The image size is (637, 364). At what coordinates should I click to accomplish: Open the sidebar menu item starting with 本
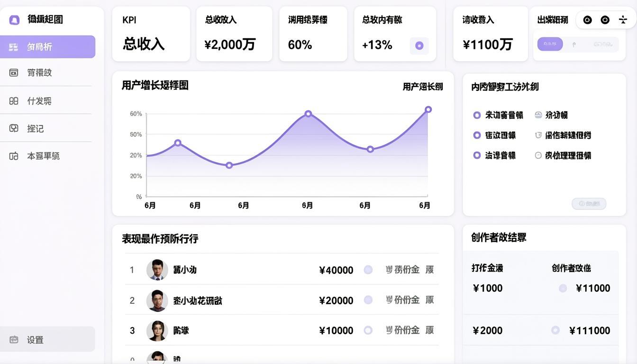coord(45,156)
